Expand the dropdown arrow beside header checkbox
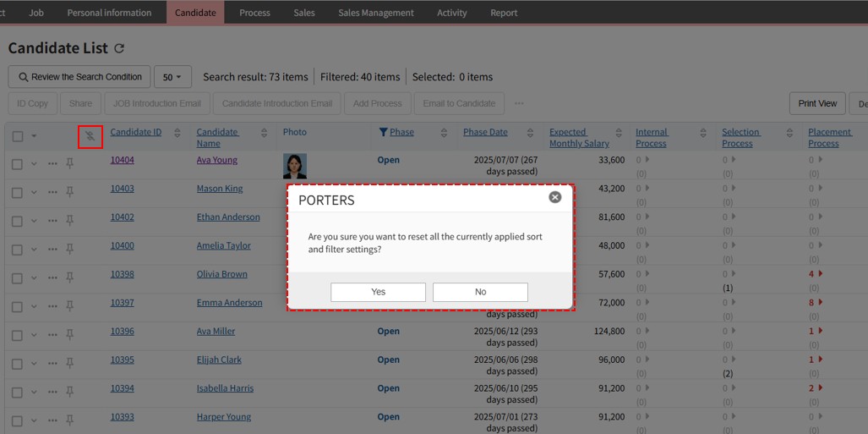868x434 pixels. [34, 136]
